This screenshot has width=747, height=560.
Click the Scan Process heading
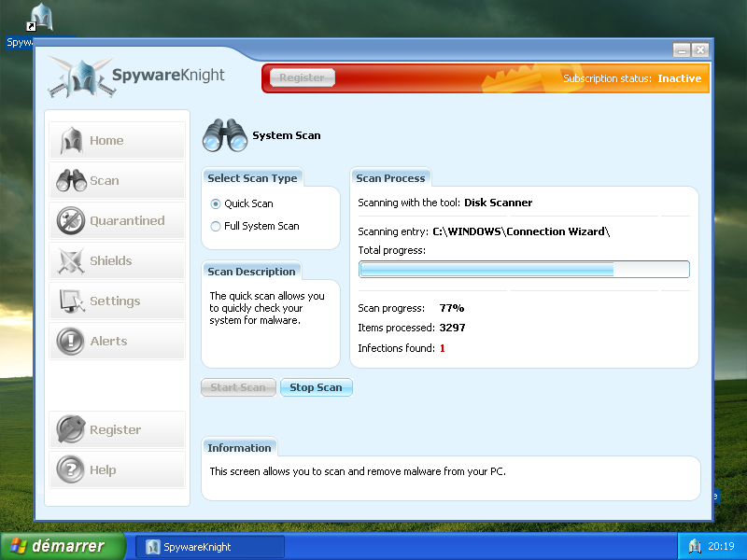click(x=390, y=178)
